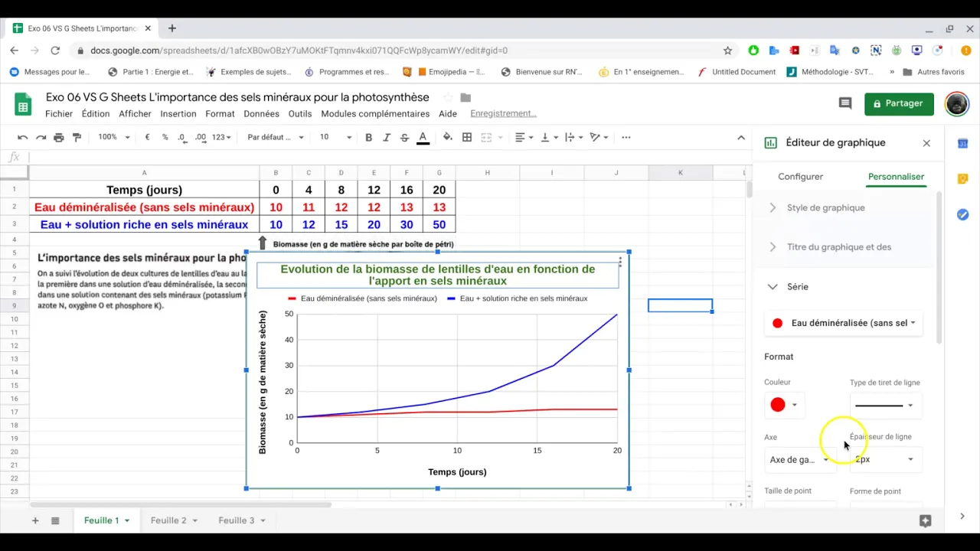Open the font size 10 dropdown
Image resolution: width=980 pixels, height=551 pixels.
point(335,137)
